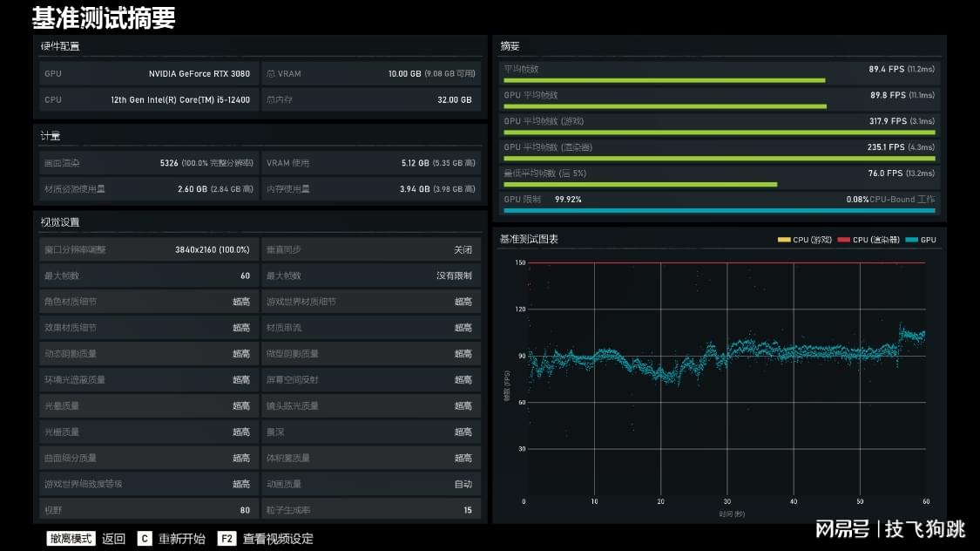Select the 窗口分辨率调整 3840x2160 row
The height and width of the screenshot is (551, 980).
[x=149, y=249]
